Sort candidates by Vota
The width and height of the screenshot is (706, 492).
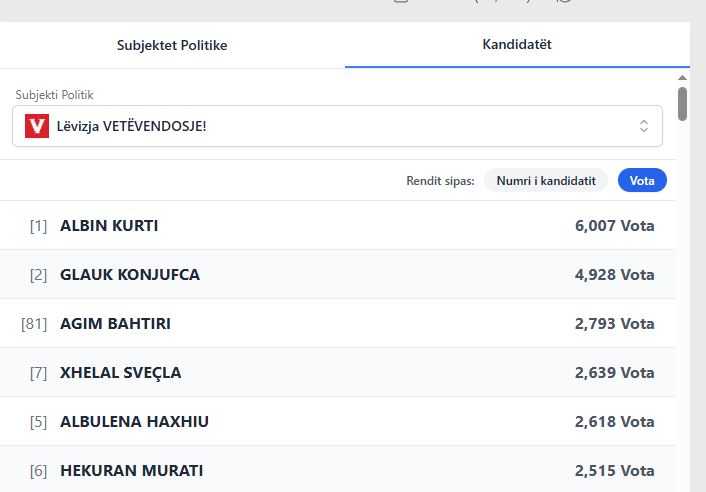tap(642, 180)
